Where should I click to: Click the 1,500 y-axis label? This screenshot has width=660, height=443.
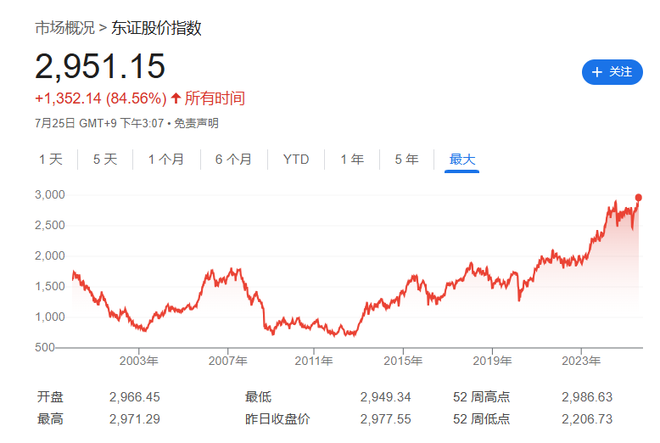pos(50,286)
